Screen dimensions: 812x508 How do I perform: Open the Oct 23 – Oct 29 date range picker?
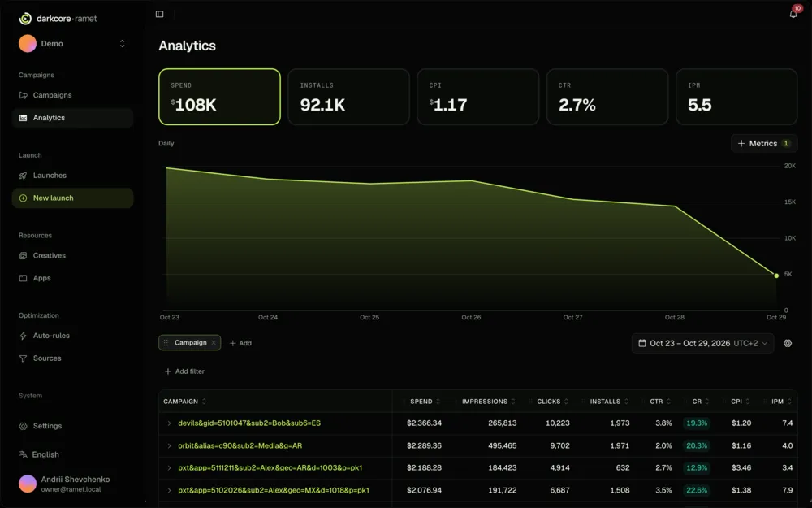point(702,343)
